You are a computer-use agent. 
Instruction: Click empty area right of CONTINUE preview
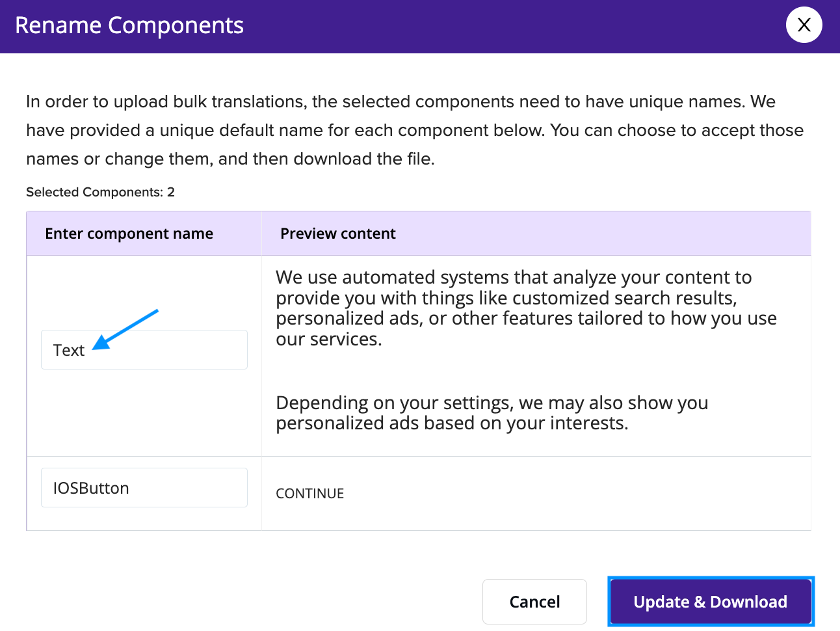click(x=577, y=493)
